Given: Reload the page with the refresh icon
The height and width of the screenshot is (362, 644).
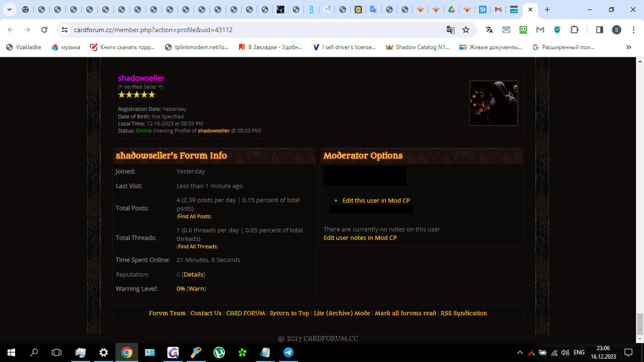Looking at the screenshot, I should coord(44,30).
